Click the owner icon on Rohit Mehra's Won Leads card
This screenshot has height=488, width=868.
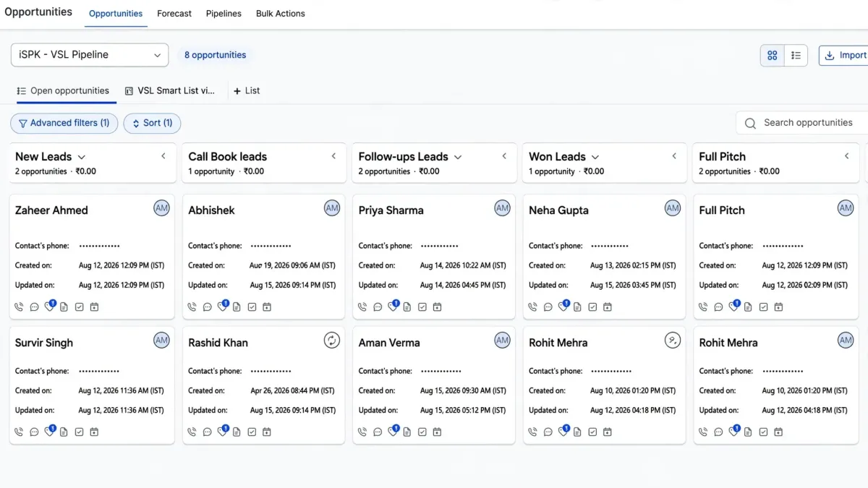[673, 340]
